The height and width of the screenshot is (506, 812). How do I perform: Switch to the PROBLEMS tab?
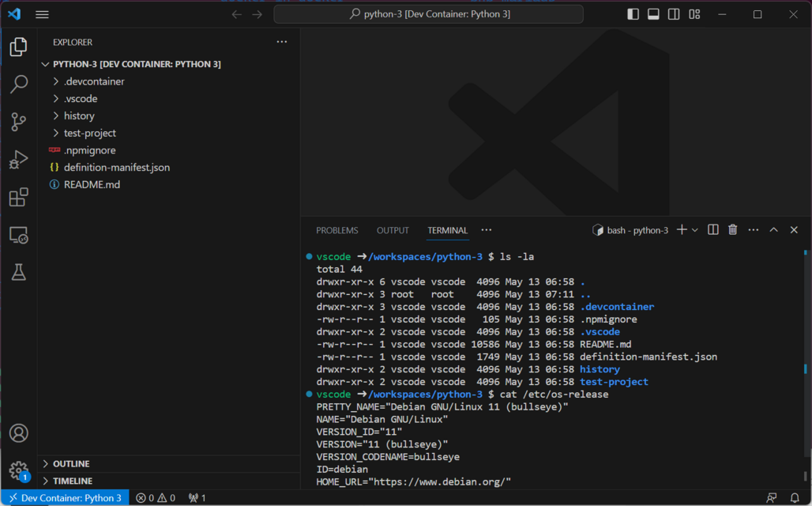click(336, 230)
